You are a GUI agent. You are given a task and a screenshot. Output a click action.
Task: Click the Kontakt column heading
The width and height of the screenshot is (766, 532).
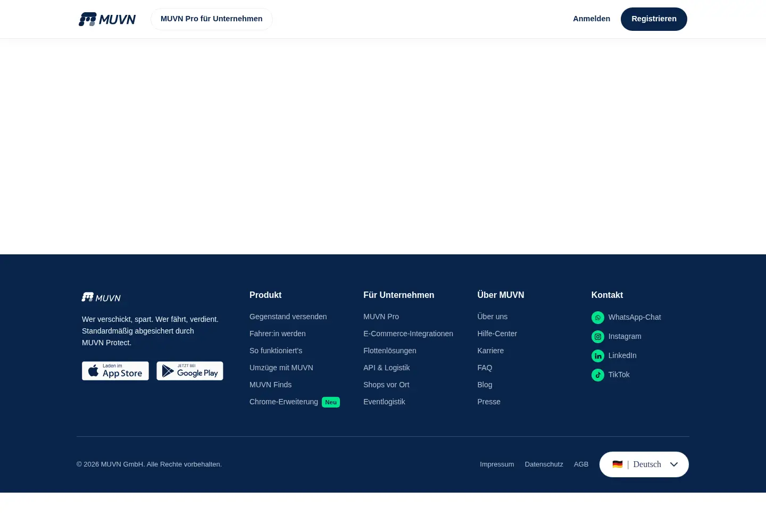click(x=607, y=295)
